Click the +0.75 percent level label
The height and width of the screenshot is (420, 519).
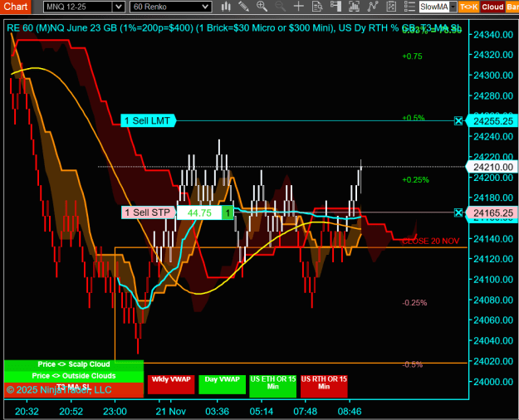tap(412, 56)
